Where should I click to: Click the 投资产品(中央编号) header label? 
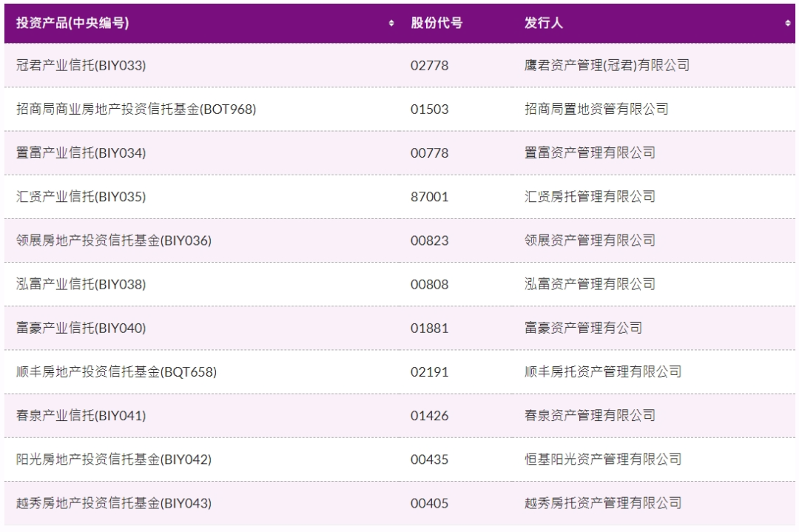[73, 23]
